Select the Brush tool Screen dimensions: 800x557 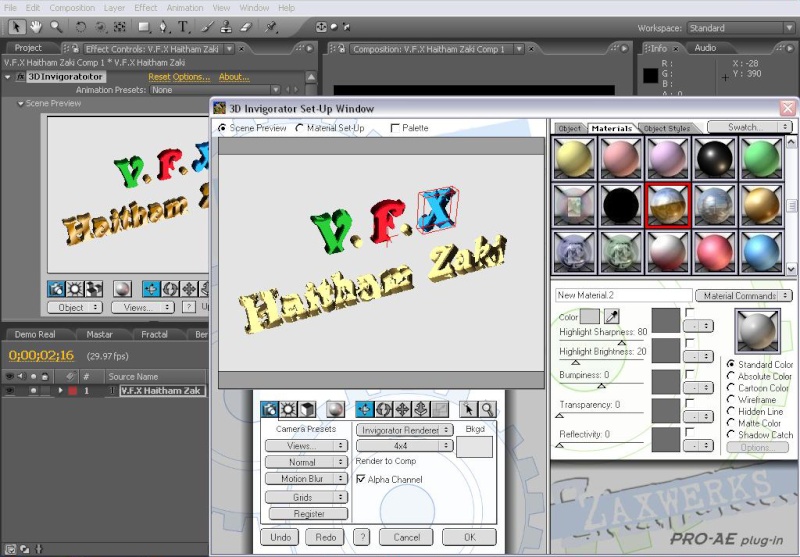[207, 27]
